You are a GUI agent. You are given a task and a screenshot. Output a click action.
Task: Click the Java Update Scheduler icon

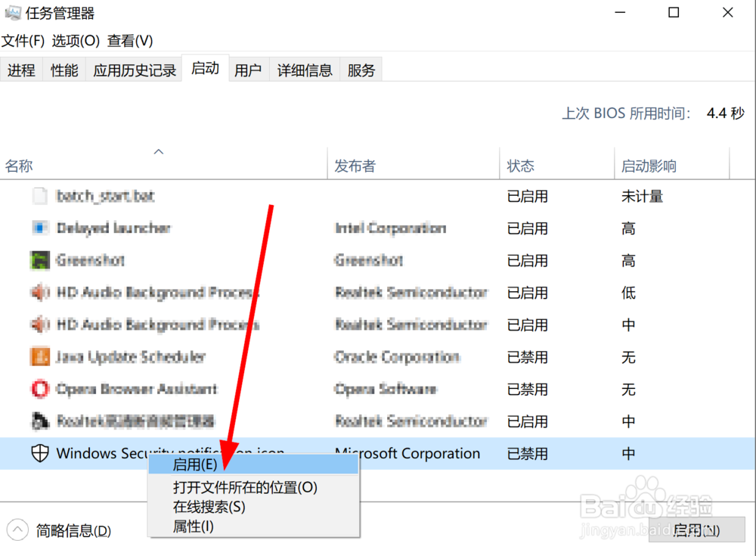(39, 356)
